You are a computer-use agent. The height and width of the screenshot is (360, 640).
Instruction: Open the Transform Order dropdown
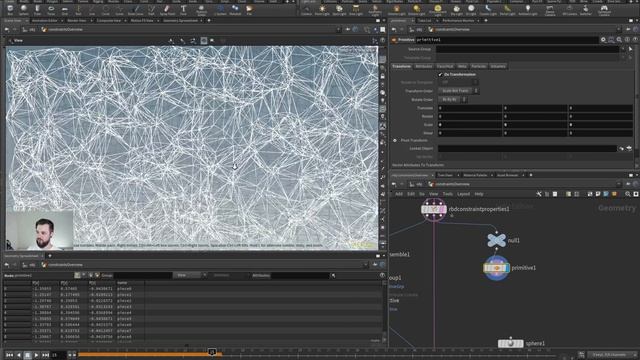click(x=458, y=91)
